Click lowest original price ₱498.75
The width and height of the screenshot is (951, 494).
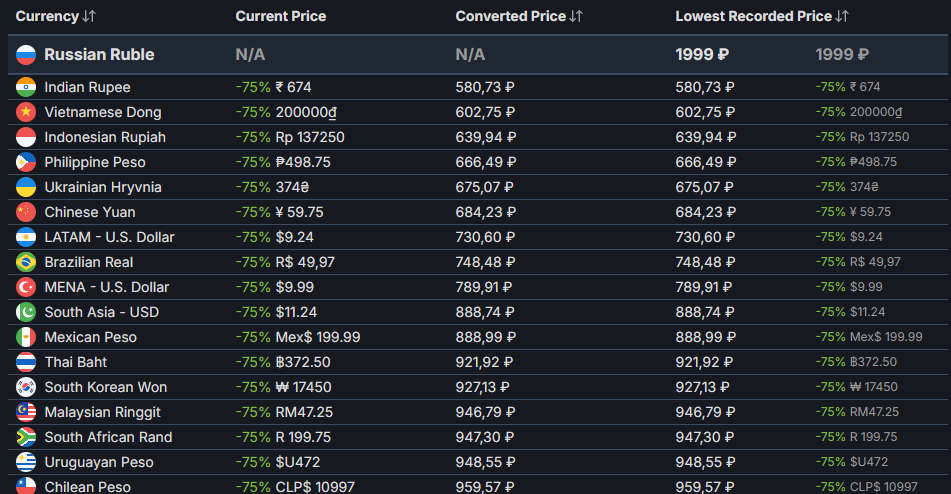[x=873, y=162]
